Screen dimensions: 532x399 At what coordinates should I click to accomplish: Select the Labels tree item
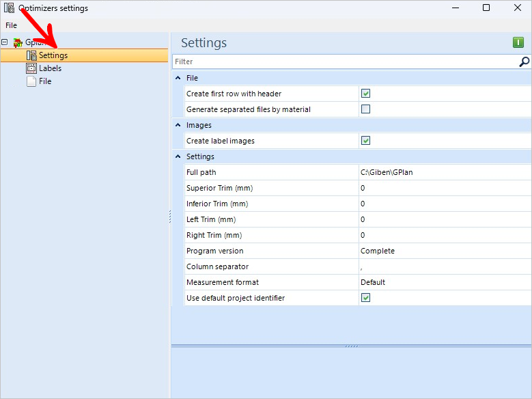click(50, 68)
